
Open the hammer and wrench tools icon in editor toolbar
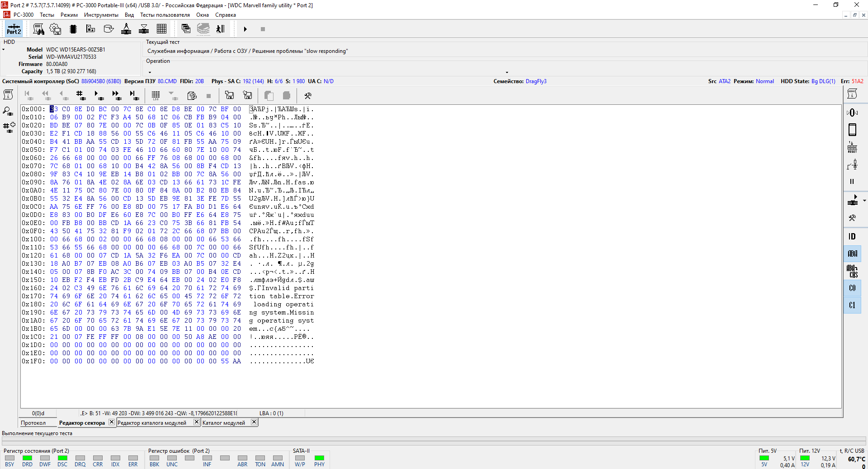(308, 95)
